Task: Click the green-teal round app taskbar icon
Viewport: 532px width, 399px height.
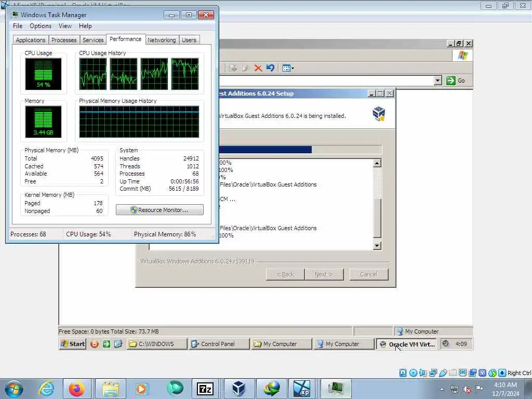Action: [175, 389]
